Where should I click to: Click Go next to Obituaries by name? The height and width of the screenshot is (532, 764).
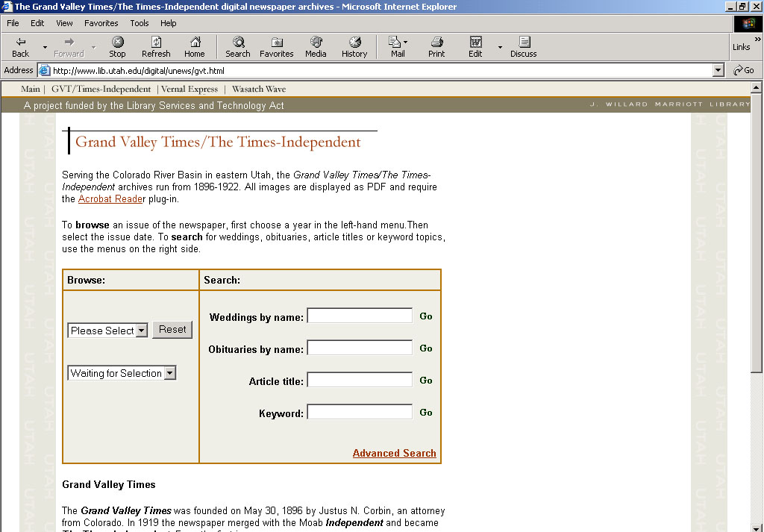tap(426, 348)
